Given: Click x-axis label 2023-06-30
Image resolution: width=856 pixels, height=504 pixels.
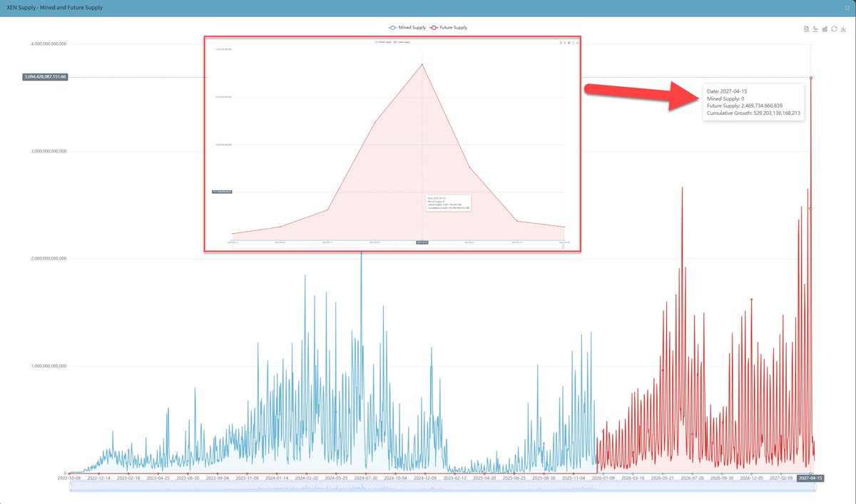Looking at the screenshot, I should pos(188,478).
